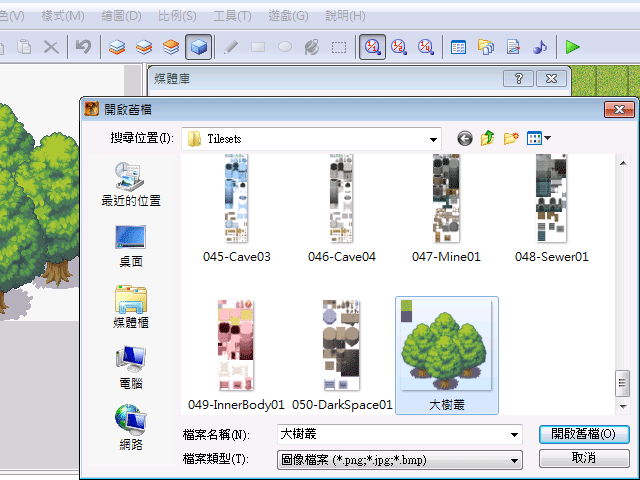
Task: Click the file list scrollbar thumb
Action: point(622,383)
